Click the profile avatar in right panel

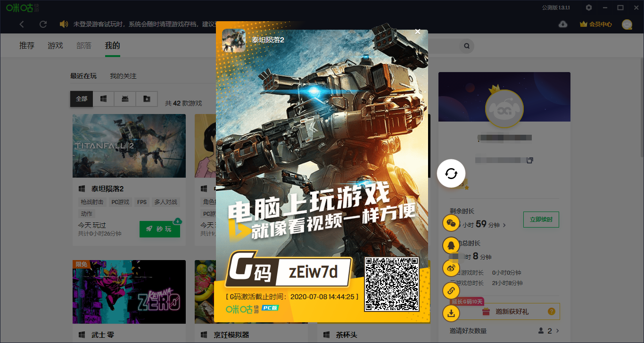[504, 109]
